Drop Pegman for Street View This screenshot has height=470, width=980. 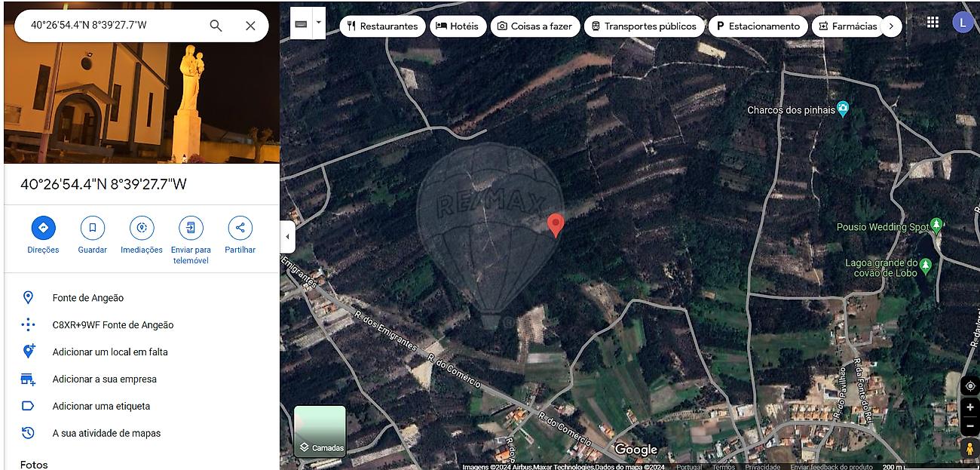click(x=970, y=449)
